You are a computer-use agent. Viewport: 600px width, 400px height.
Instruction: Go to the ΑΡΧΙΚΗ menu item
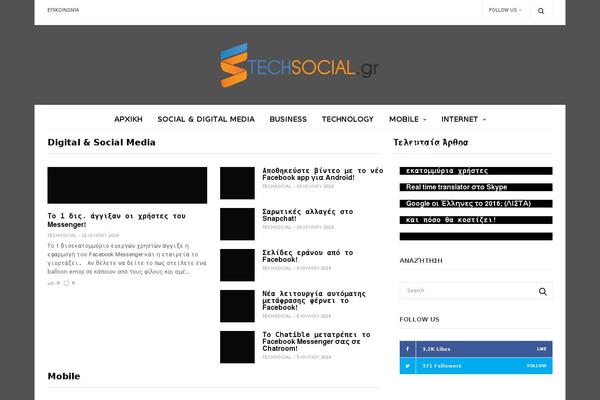point(128,119)
